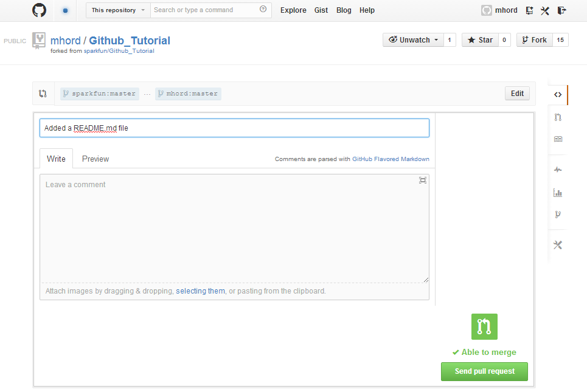Open account settings tools icon in header
The width and height of the screenshot is (587, 392).
[x=545, y=10]
